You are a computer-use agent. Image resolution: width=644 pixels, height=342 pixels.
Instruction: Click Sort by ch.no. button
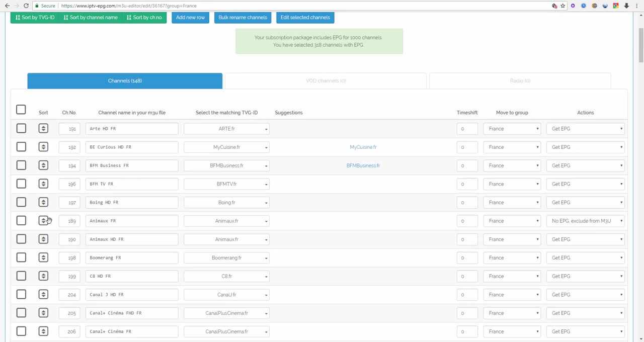coord(144,17)
